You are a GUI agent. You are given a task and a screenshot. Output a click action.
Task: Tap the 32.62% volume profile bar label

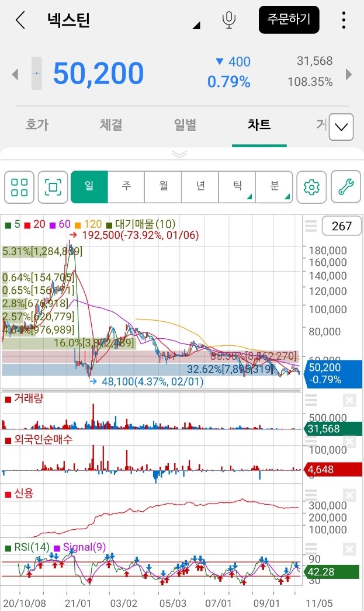(x=229, y=369)
